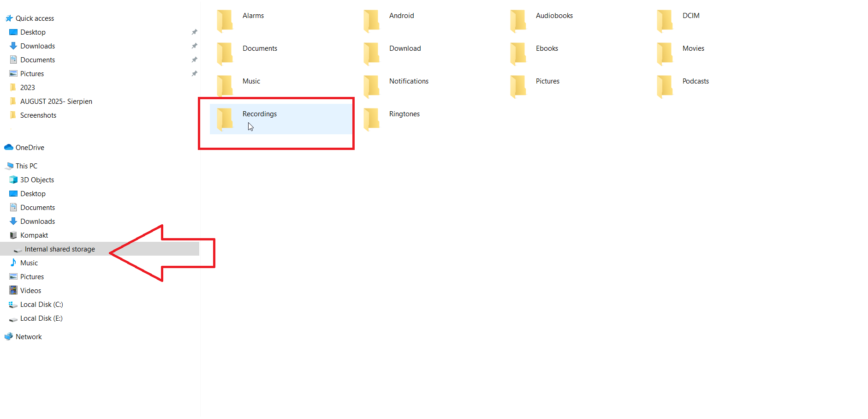This screenshot has height=419, width=868.
Task: Open Network in navigation pane
Action: point(29,337)
